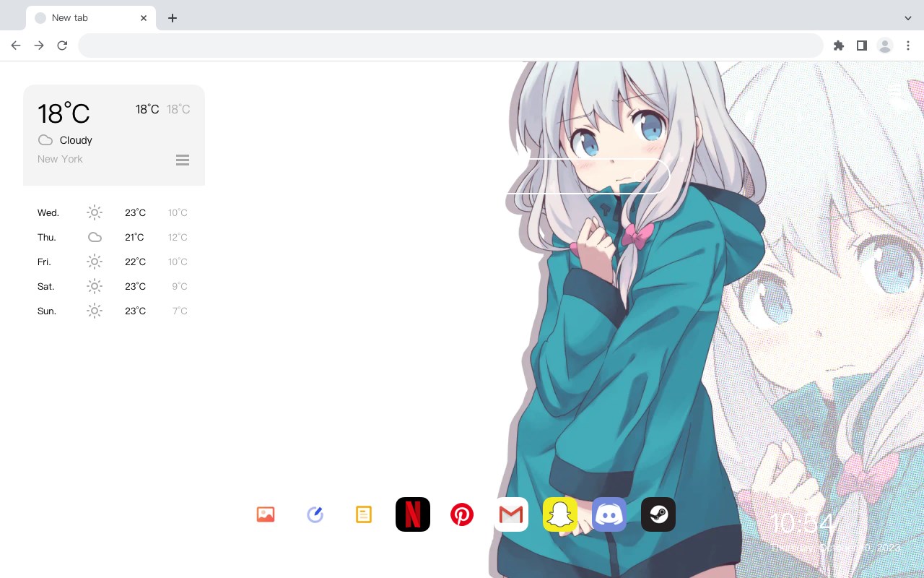Click the large 18°C current temperature

[x=64, y=113]
